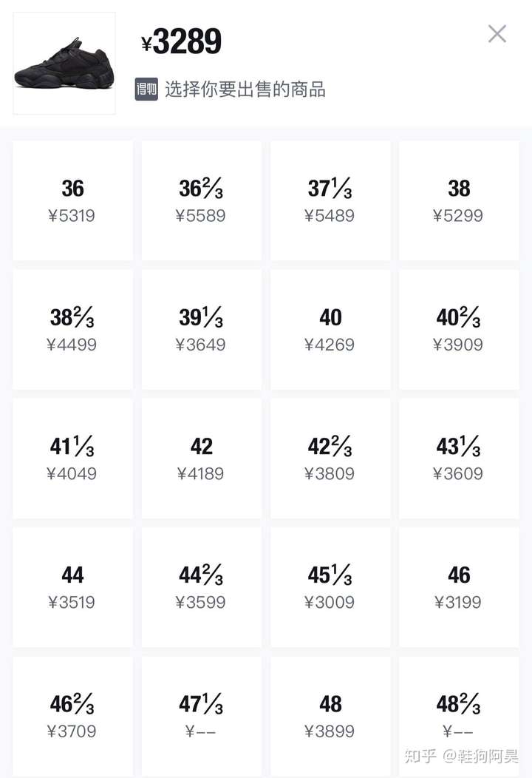Select size 43⅓ priced ¥3609
532x778 pixels.
coord(459,459)
